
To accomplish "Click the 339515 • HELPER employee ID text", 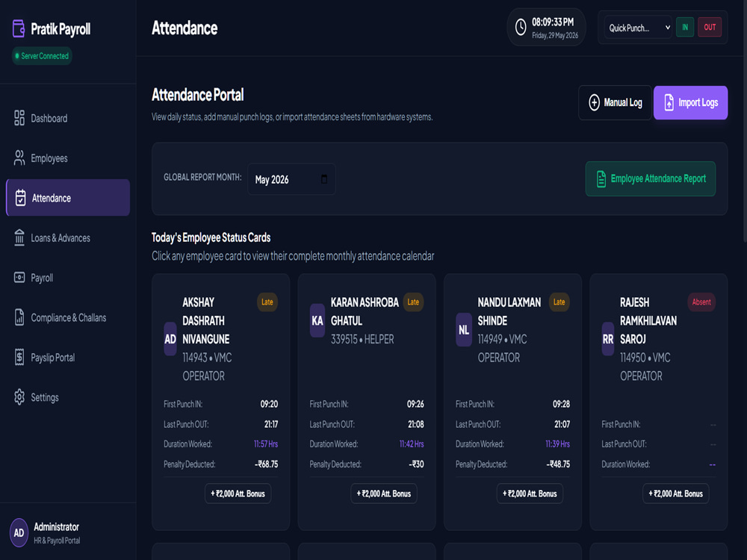I will (x=362, y=339).
